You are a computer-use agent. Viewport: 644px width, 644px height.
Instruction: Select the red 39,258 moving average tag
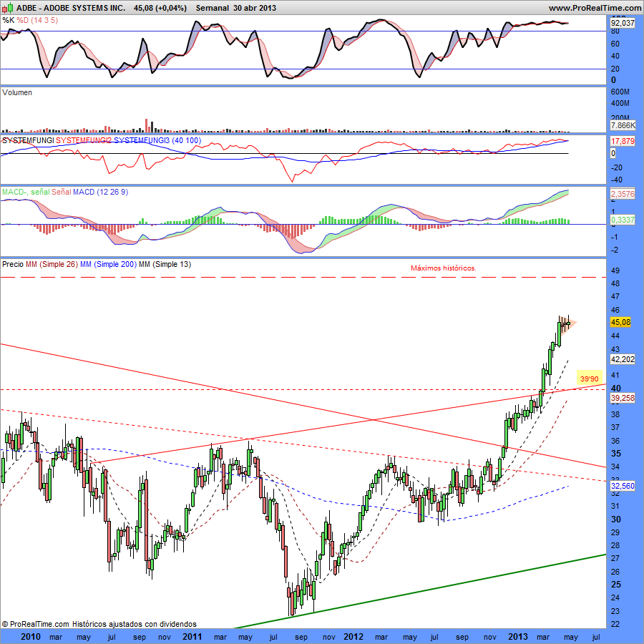(622, 398)
